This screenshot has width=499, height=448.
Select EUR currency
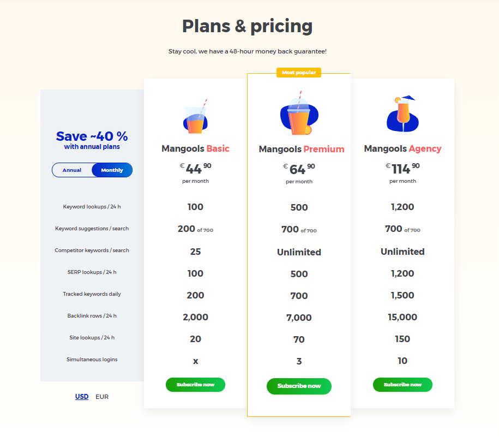[x=102, y=397]
